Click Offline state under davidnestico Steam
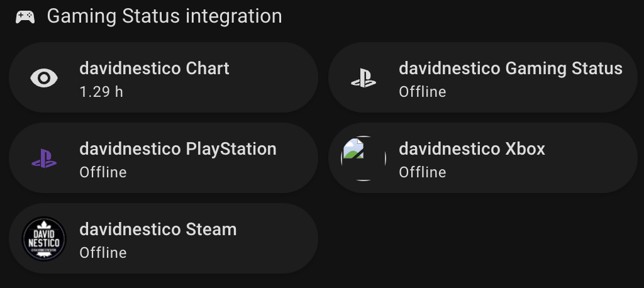 (x=103, y=253)
